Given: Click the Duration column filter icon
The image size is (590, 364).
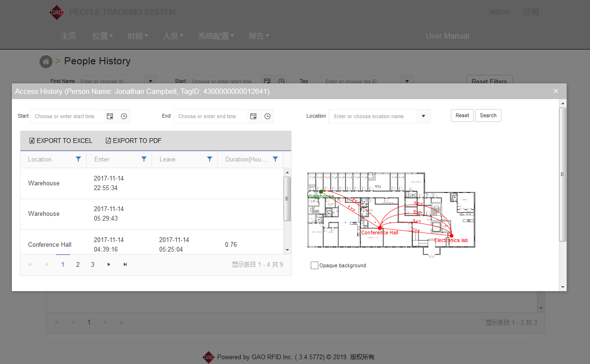Looking at the screenshot, I should point(275,160).
